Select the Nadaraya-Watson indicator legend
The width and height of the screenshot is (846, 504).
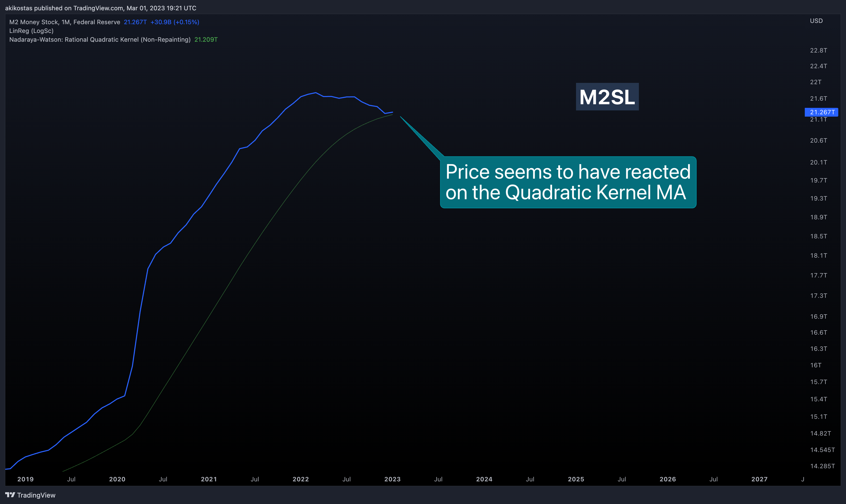tap(100, 40)
